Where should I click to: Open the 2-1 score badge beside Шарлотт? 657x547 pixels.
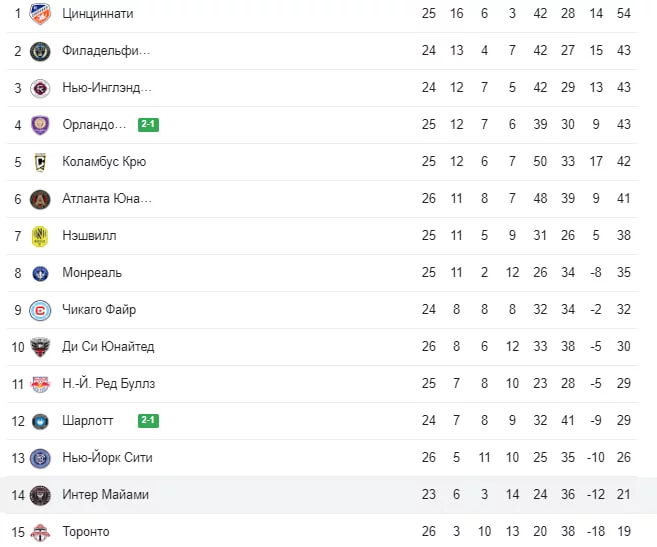[148, 420]
